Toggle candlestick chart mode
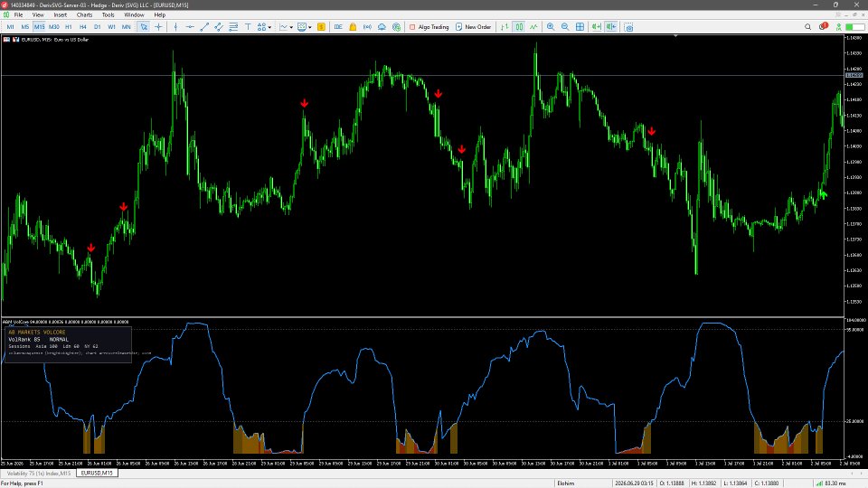Image resolution: width=868 pixels, height=488 pixels. pos(519,26)
